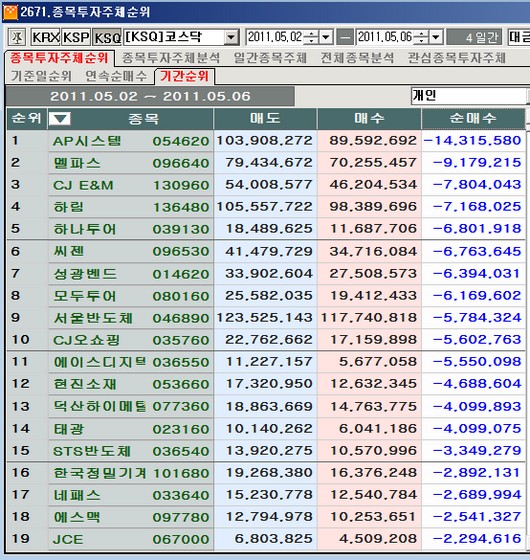Select stock 에이스디지텍 in row 11
The height and width of the screenshot is (560, 530).
pyautogui.click(x=100, y=362)
